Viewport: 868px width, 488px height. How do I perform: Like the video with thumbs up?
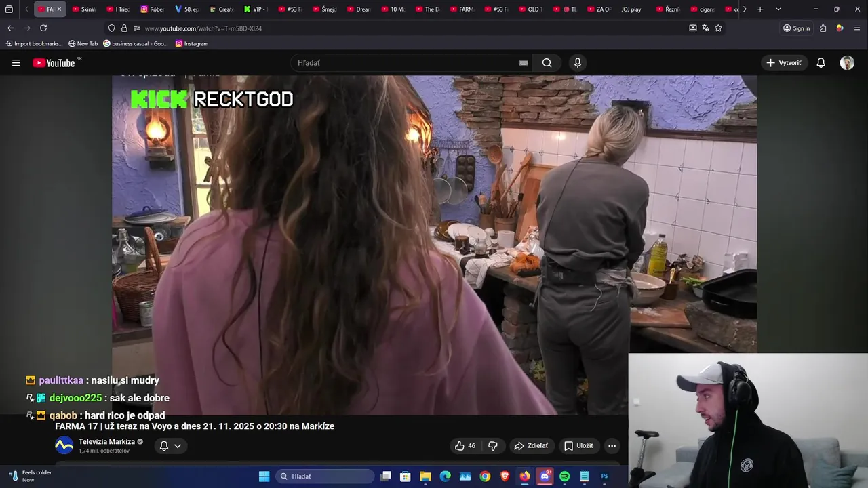465,445
